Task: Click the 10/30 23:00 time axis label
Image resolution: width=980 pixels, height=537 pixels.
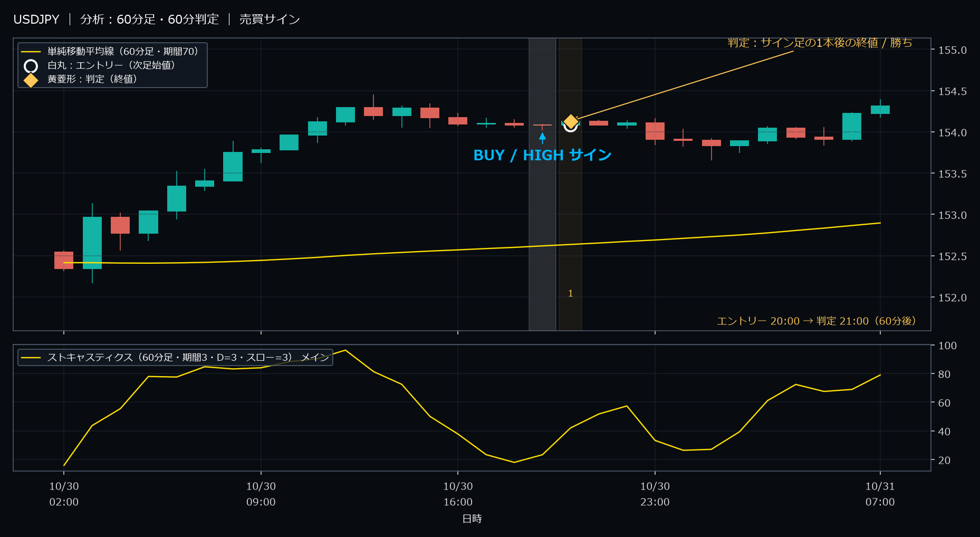Action: click(655, 494)
